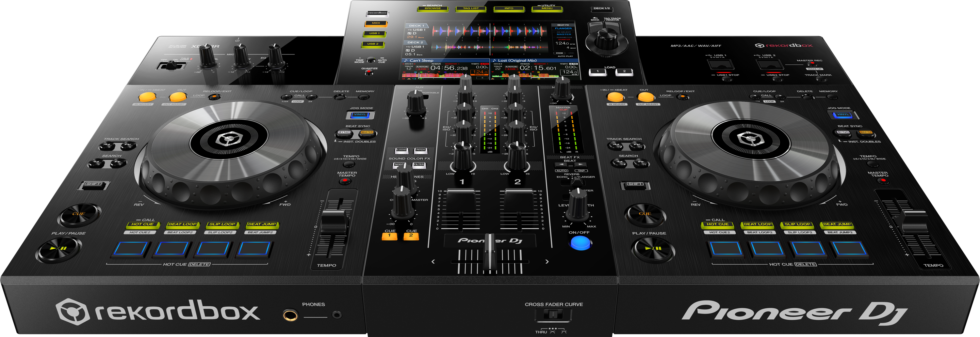The width and height of the screenshot is (980, 337).
Task: Click the left deck jog wheel center
Action: point(229,139)
